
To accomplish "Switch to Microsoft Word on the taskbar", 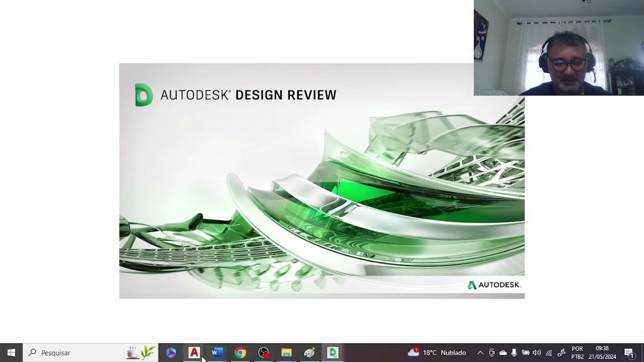I will 217,352.
